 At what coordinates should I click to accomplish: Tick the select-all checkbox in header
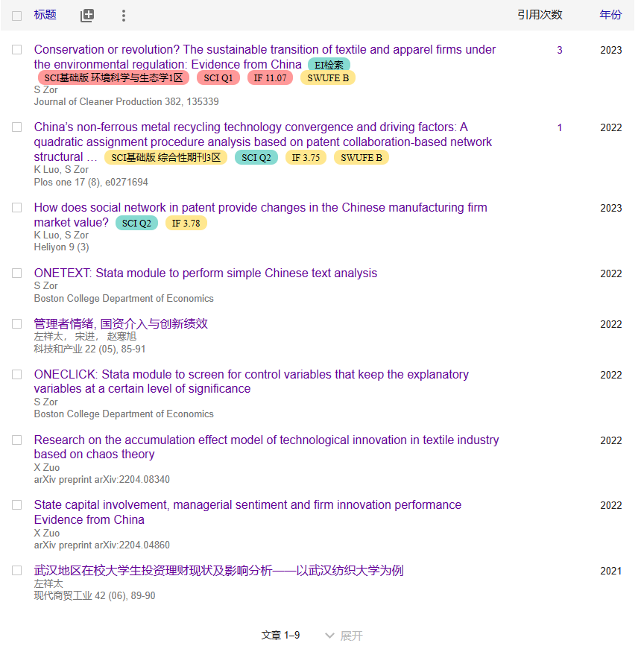[x=16, y=16]
